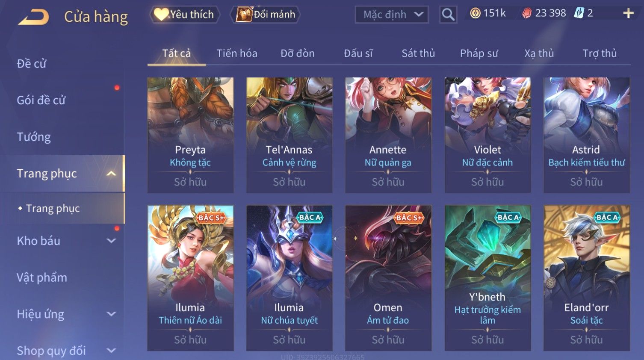The height and width of the screenshot is (360, 644).
Task: Click the back arrow icon
Action: pos(34,17)
